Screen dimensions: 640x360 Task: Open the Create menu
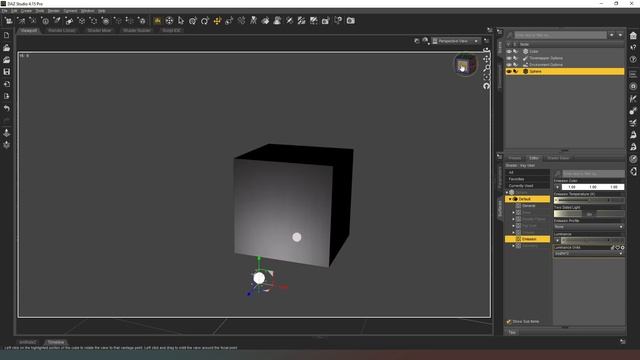(x=26, y=11)
